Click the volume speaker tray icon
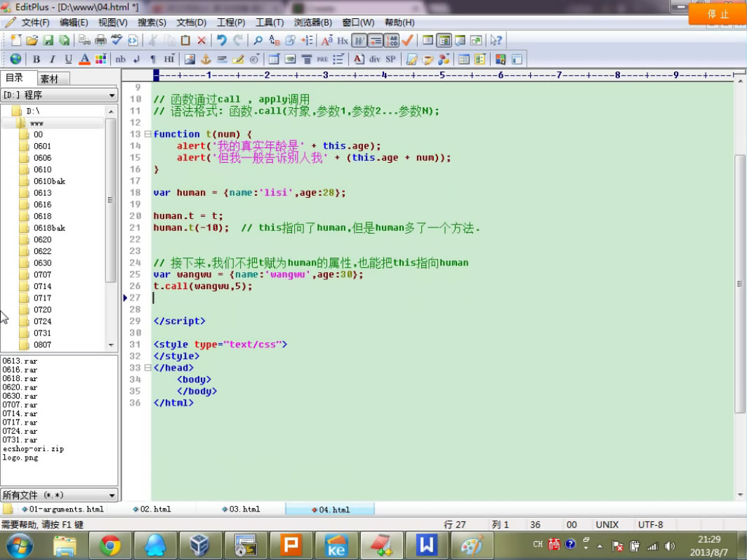 670,546
